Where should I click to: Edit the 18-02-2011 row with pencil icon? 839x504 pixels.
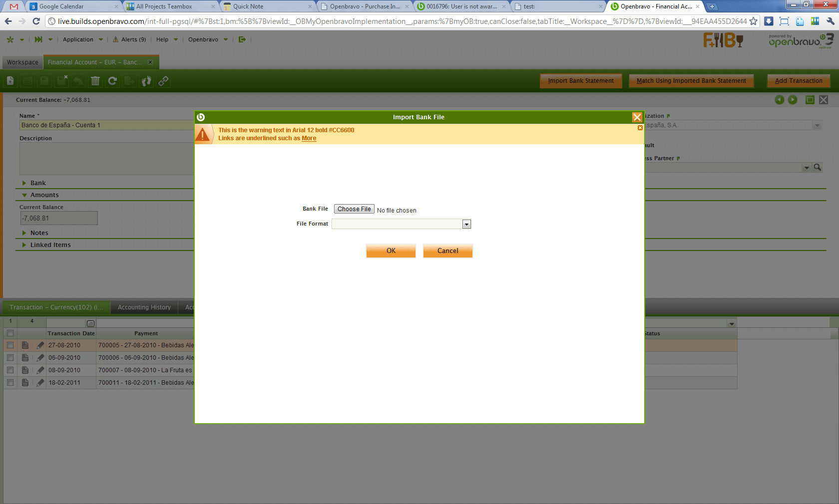[x=40, y=383]
